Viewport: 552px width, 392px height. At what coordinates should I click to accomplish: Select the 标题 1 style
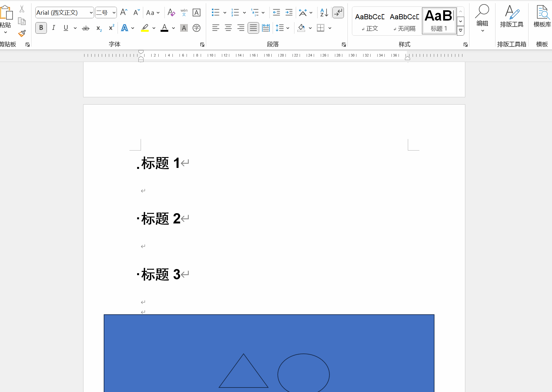[x=439, y=21]
